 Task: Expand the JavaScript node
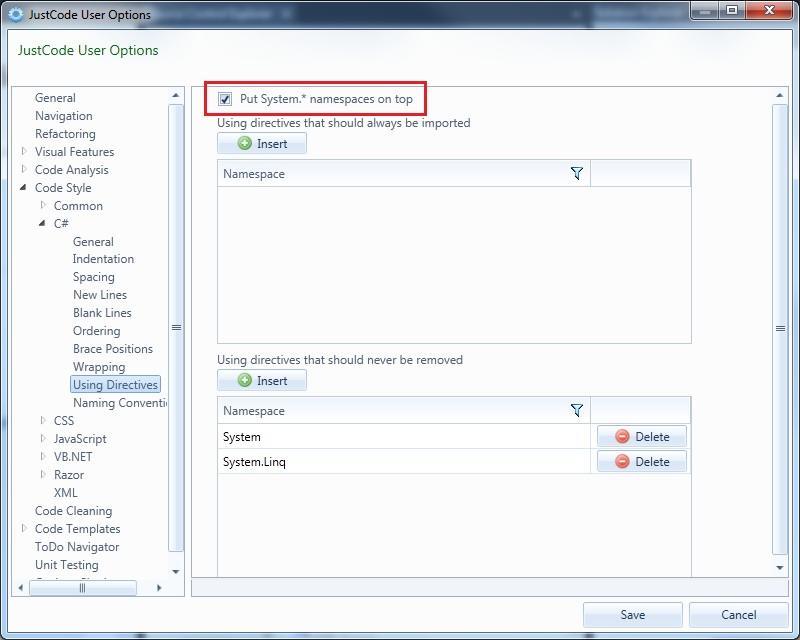point(43,438)
